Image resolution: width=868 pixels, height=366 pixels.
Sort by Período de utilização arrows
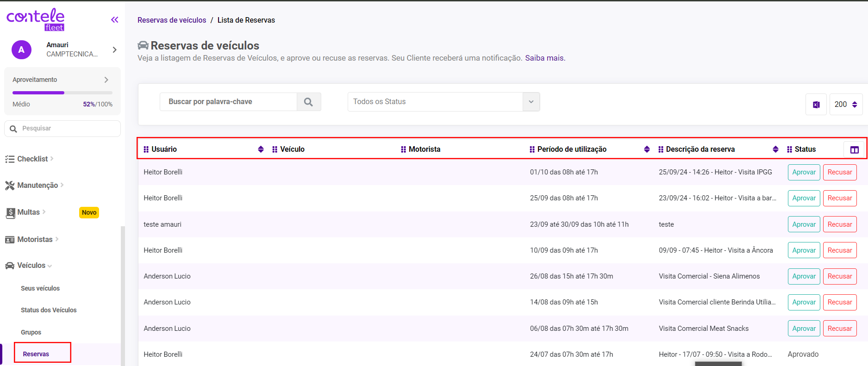tap(647, 149)
